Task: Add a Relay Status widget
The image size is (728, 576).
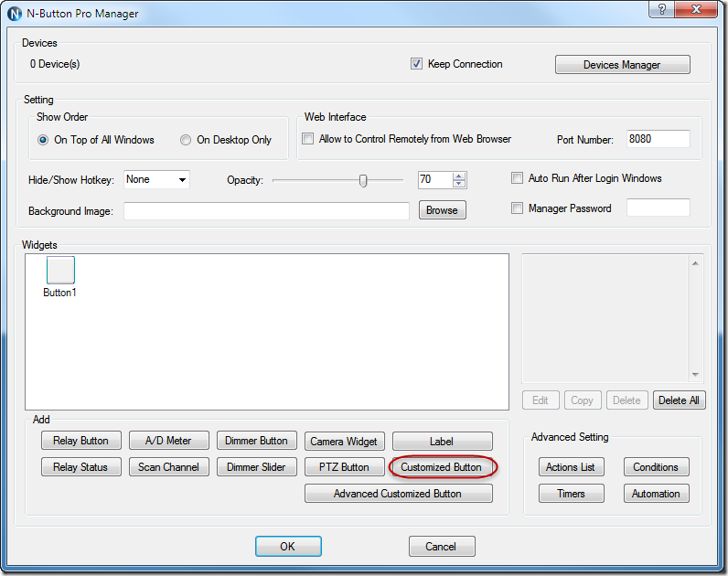Action: (x=80, y=467)
